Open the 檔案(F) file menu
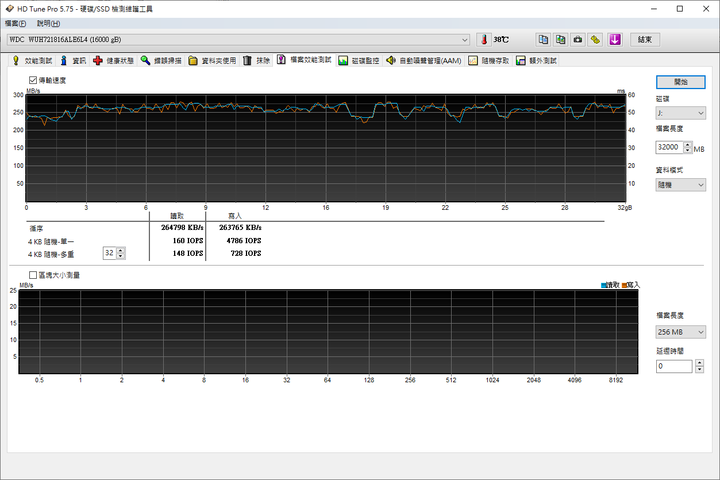 tap(17, 23)
